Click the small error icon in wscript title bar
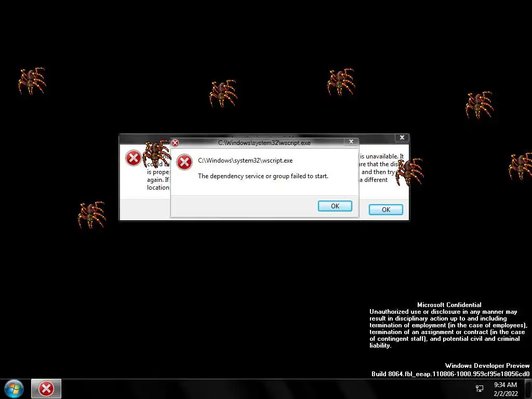This screenshot has height=399, width=532. click(175, 143)
